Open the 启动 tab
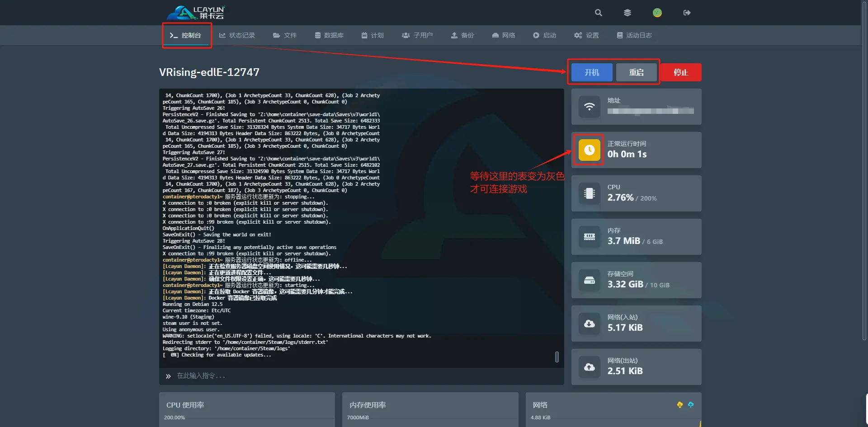Screen dimensions: 868x427 pyautogui.click(x=545, y=35)
